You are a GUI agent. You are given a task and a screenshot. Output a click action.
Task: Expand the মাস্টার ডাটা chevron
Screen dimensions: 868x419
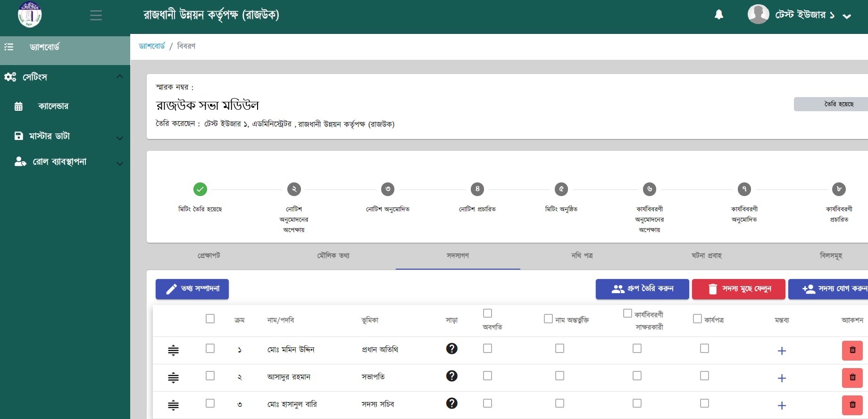(x=120, y=138)
